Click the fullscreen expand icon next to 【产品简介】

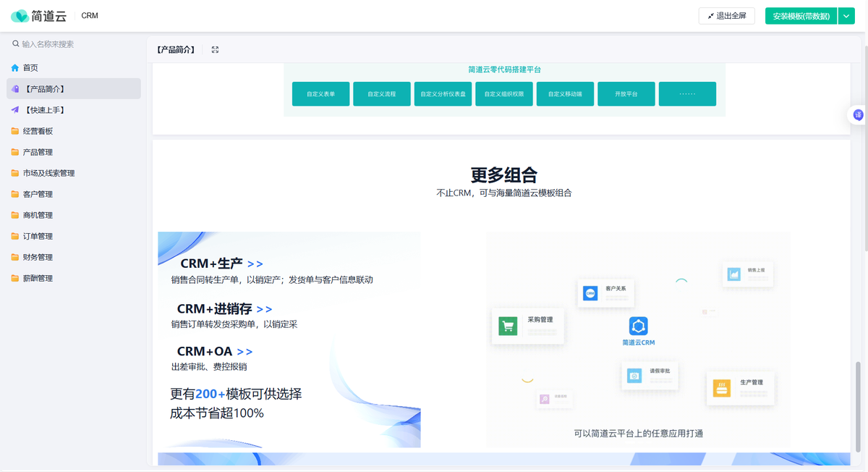click(215, 50)
